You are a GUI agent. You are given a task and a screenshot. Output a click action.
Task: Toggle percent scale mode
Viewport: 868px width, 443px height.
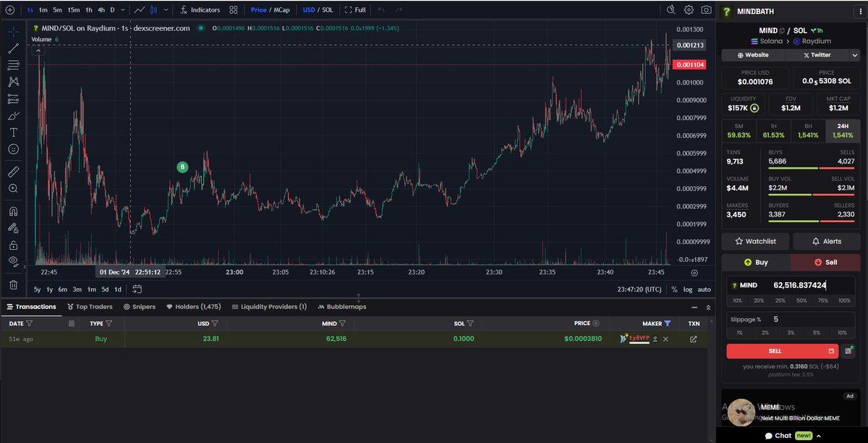674,290
